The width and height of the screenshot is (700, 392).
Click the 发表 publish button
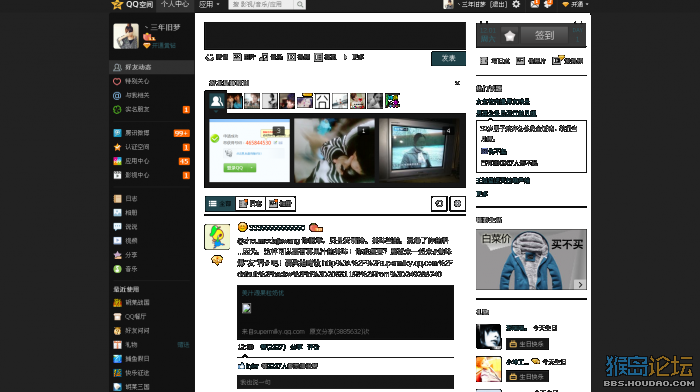pyautogui.click(x=448, y=58)
